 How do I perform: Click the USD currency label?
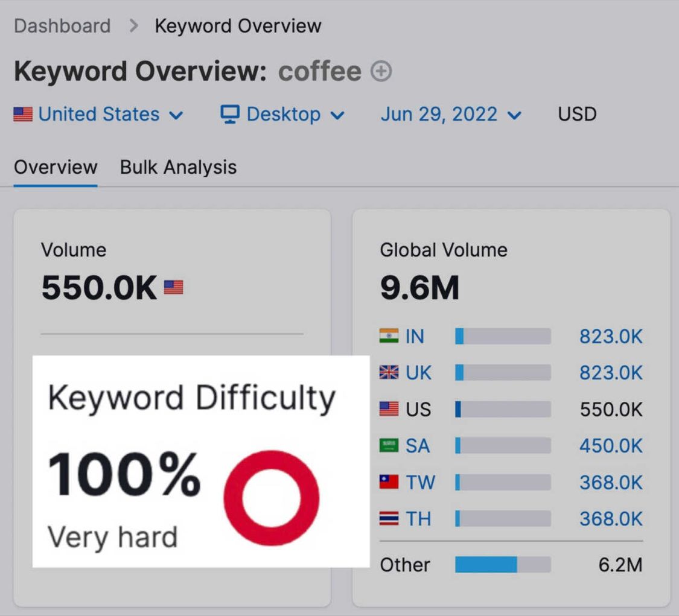[x=577, y=114]
